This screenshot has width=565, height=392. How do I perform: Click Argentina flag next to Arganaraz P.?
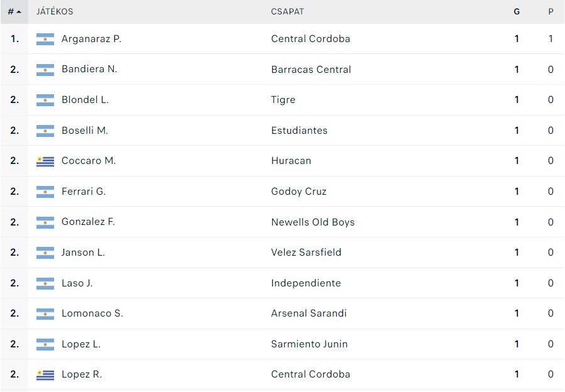click(x=45, y=39)
